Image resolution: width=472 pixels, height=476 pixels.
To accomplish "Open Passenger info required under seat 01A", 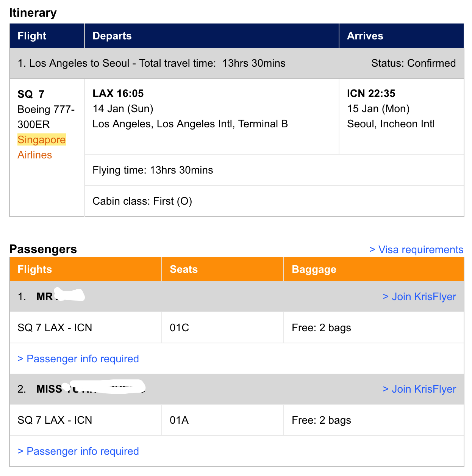I will tap(78, 451).
